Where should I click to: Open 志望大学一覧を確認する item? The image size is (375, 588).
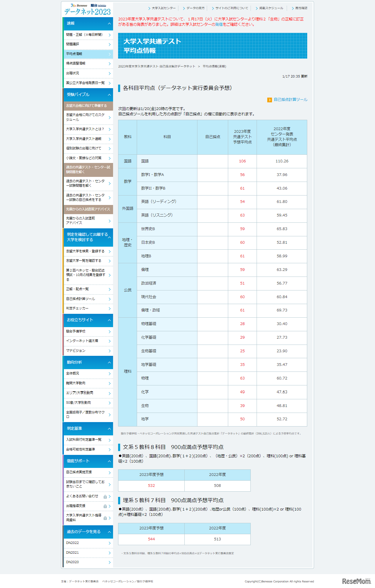click(88, 261)
